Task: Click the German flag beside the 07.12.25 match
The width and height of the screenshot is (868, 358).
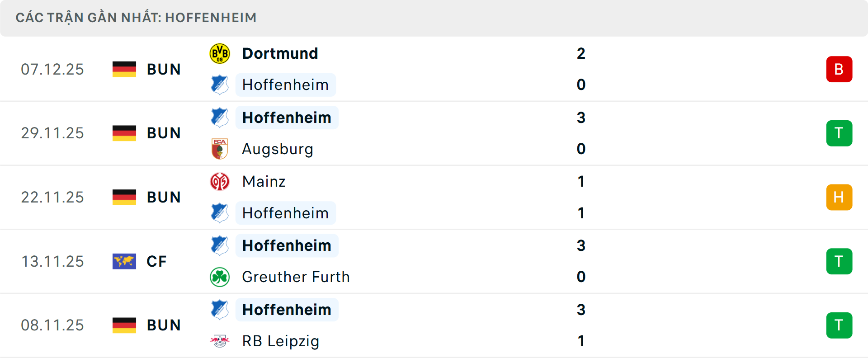Action: (124, 69)
